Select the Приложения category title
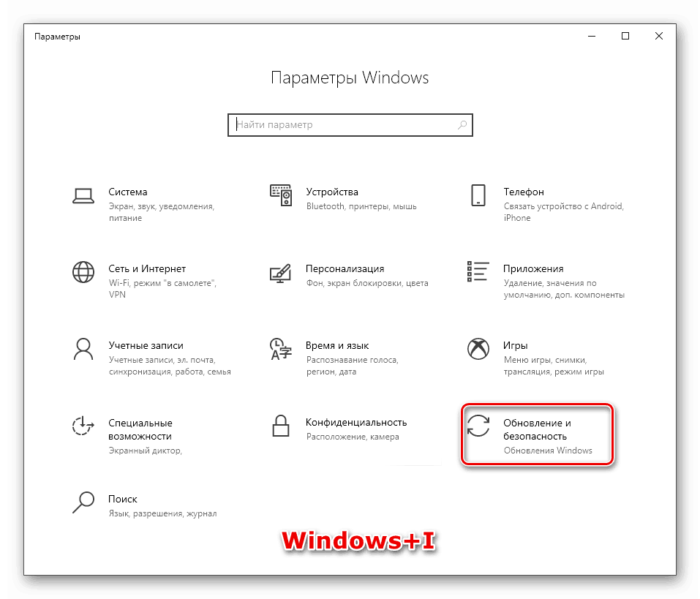The image size is (700, 599). click(x=533, y=268)
